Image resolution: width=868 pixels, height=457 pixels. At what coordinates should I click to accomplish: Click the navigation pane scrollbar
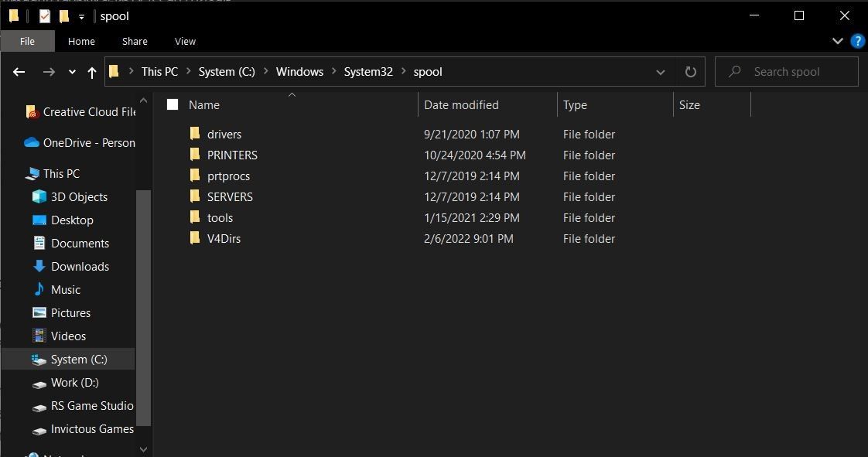pos(144,309)
